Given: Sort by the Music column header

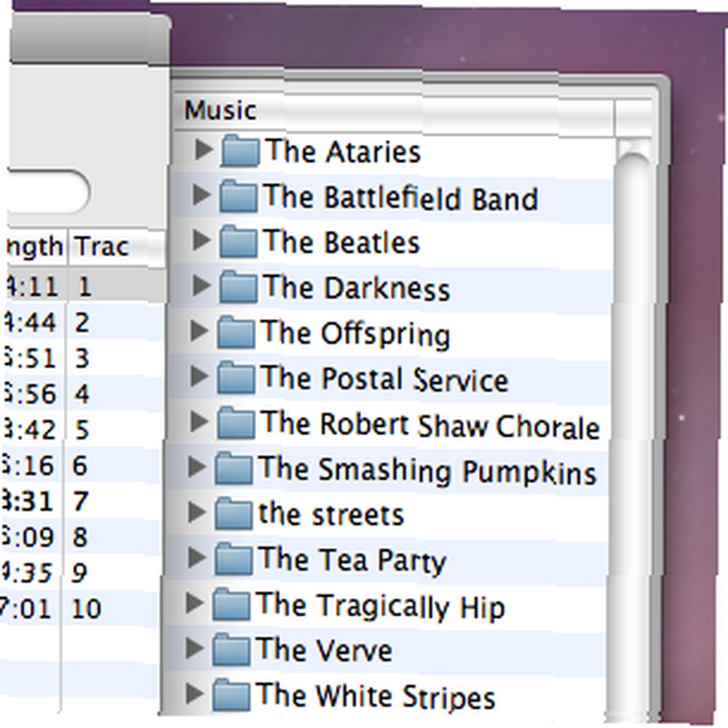Looking at the screenshot, I should [395, 111].
